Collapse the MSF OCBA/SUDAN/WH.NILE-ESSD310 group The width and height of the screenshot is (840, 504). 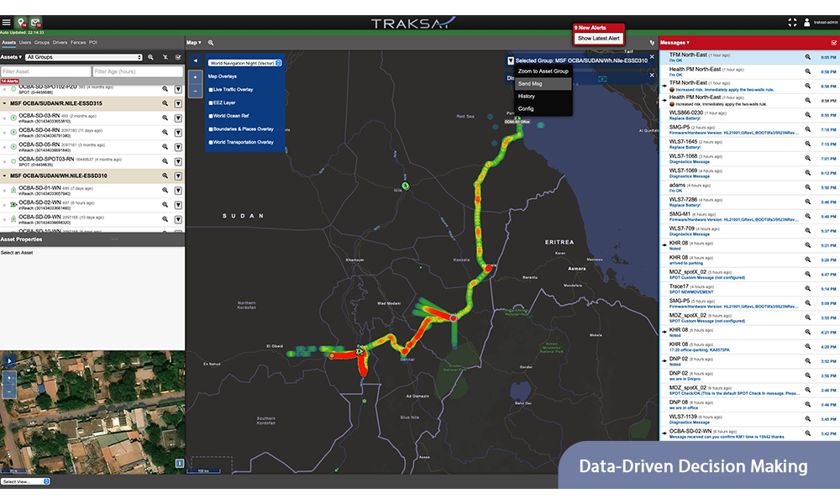[x=4, y=176]
